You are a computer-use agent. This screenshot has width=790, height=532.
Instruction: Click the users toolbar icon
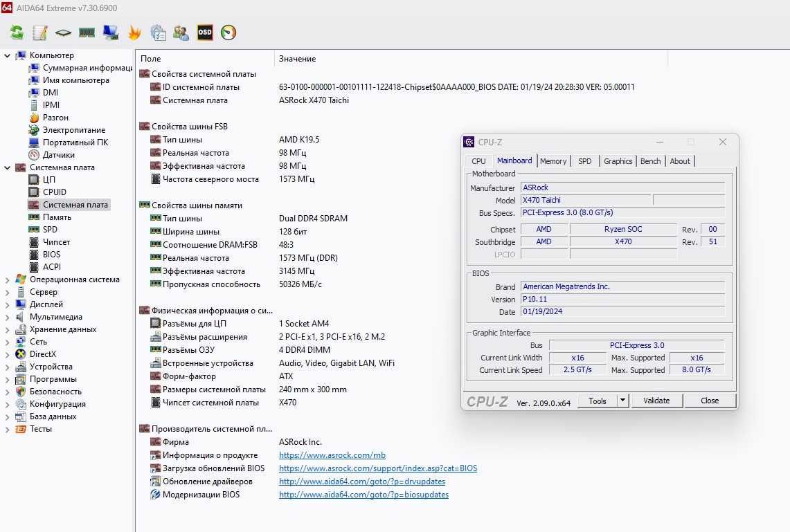click(x=181, y=33)
